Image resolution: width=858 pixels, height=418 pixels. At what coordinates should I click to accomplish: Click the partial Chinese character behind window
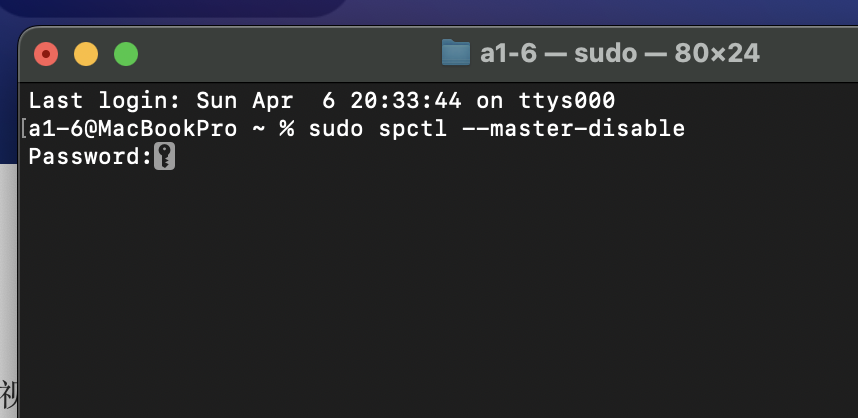(x=8, y=394)
